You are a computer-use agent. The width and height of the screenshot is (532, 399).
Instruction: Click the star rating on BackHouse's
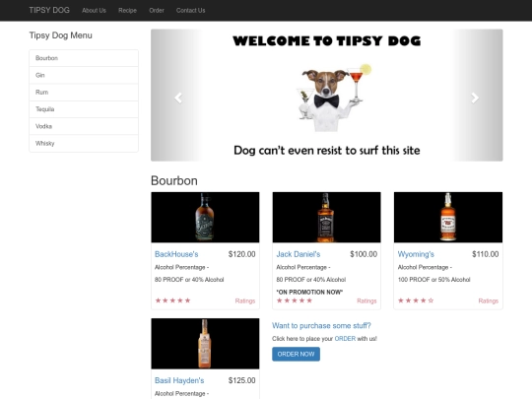(x=172, y=300)
